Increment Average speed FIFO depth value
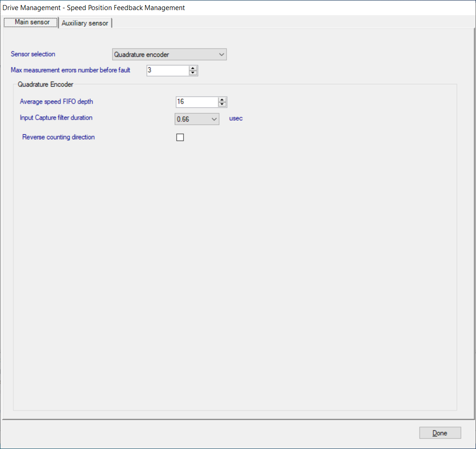 click(222, 100)
